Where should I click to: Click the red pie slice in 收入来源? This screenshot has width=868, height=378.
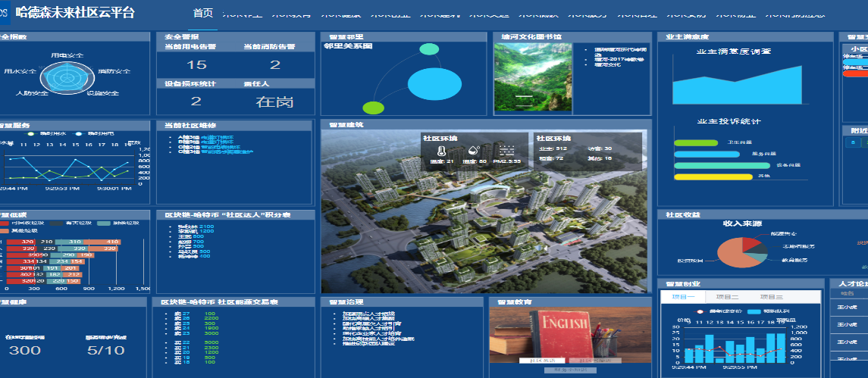point(750,243)
